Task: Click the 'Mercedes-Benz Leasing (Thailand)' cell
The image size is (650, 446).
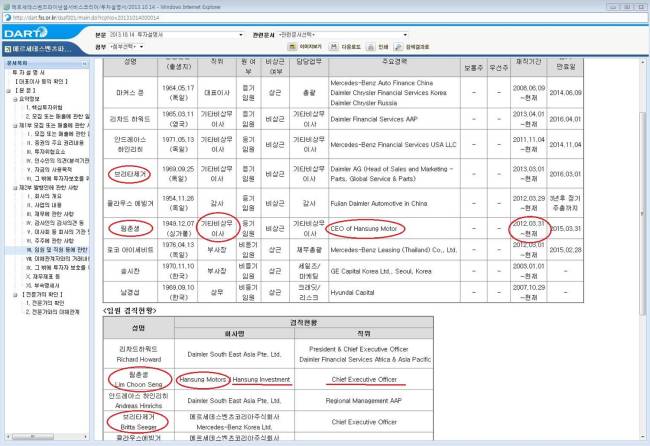Action: 394,250
